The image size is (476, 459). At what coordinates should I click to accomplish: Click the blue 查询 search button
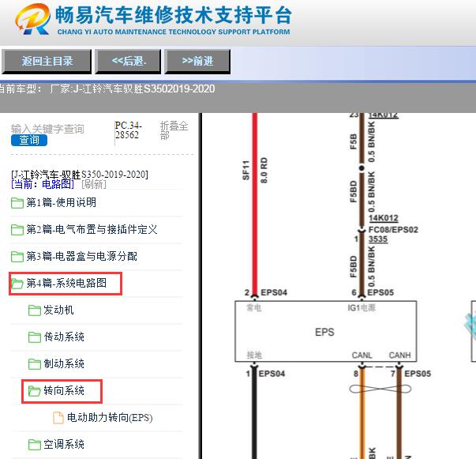coord(29,141)
